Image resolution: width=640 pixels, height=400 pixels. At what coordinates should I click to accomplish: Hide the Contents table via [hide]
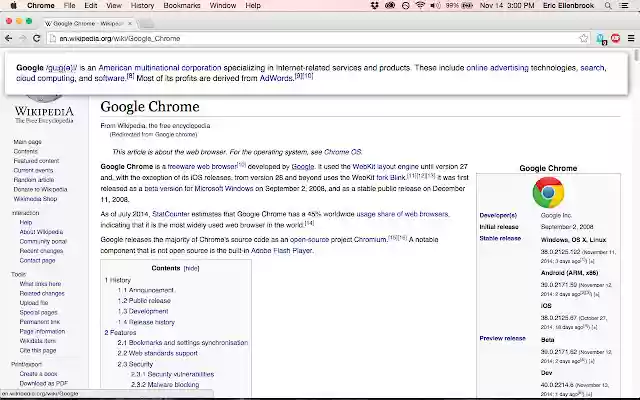point(191,268)
